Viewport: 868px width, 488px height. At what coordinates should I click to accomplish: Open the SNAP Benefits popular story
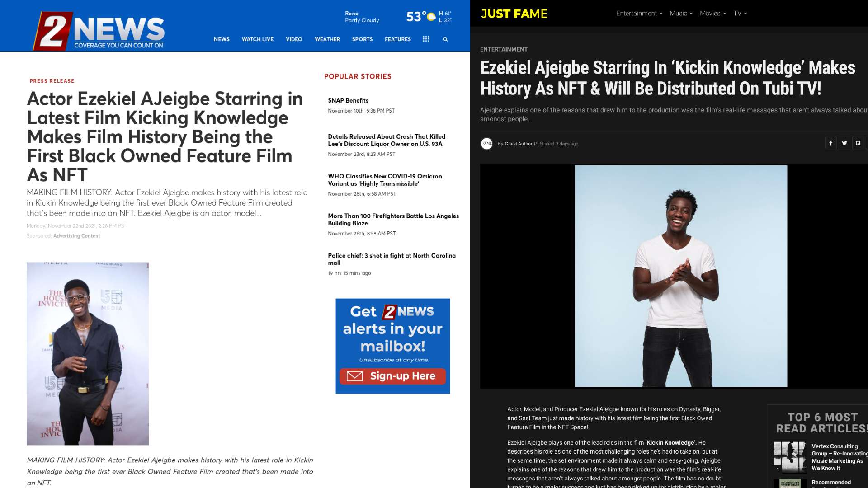pos(348,100)
